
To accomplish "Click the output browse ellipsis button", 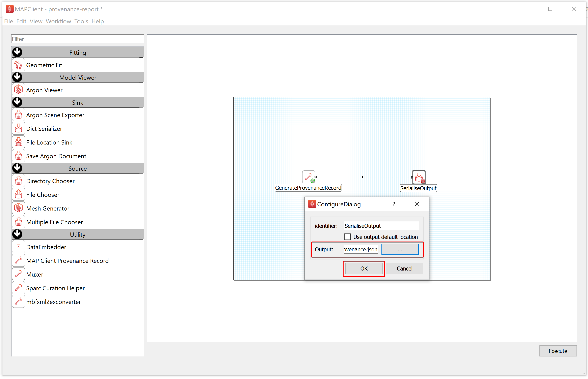I will tap(400, 250).
